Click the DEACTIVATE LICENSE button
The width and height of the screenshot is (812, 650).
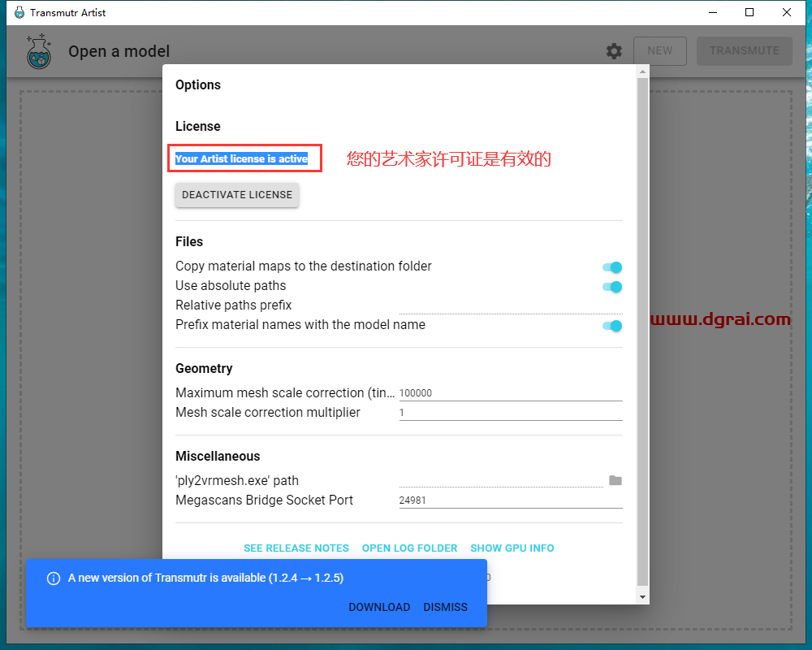237,195
